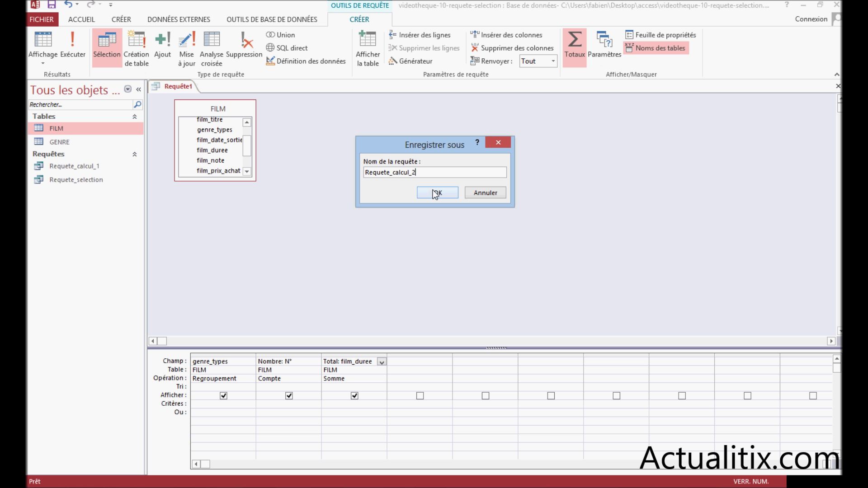Open the help question mark in dialog
Viewport: 868px width, 488px height.
click(477, 142)
